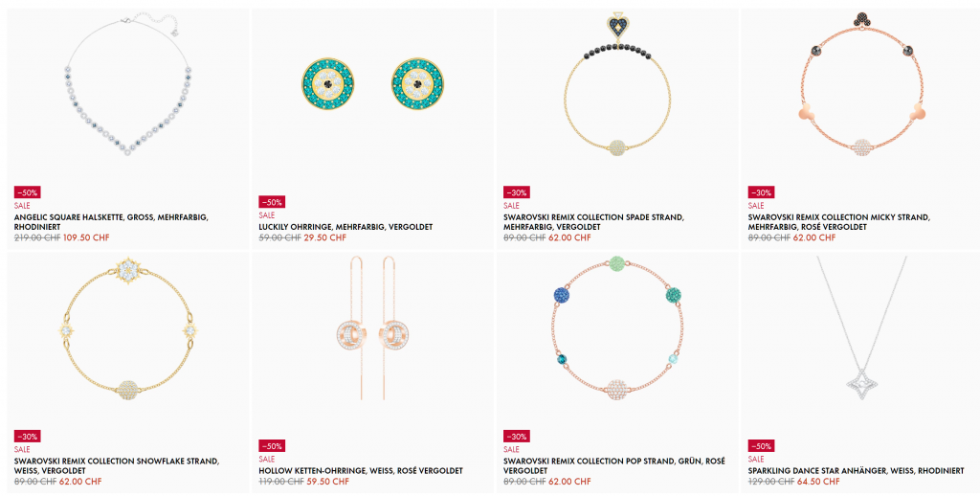Viewport: 980px width, 496px height.
Task: Click the Remix Collection Pop Strand title
Action: click(x=613, y=466)
